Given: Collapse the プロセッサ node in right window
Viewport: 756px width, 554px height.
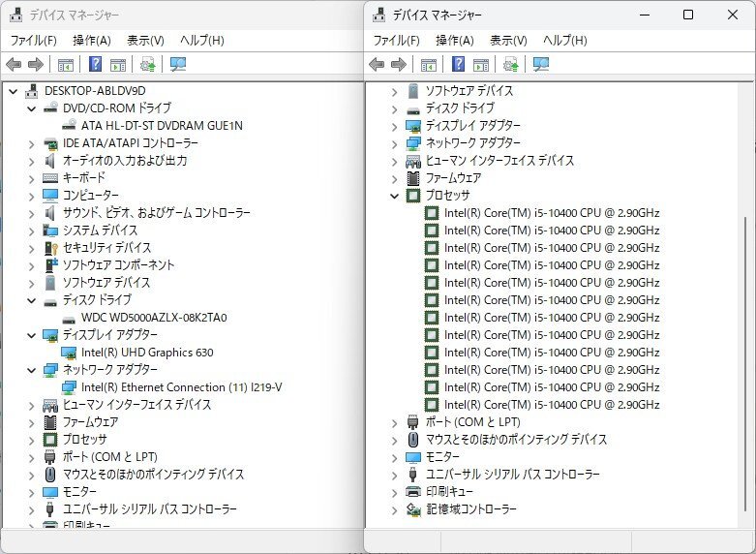Looking at the screenshot, I should (394, 196).
